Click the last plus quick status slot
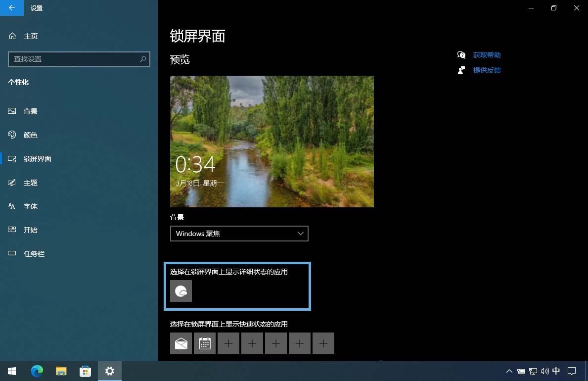Screen dimensions: 588x381 pyautogui.click(x=323, y=343)
